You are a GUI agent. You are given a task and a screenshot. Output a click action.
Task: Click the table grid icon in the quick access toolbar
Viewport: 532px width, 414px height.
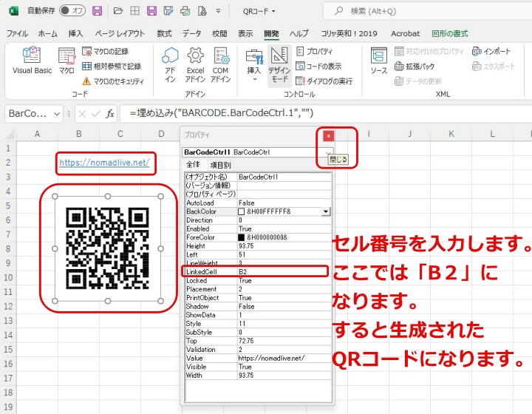tap(134, 11)
